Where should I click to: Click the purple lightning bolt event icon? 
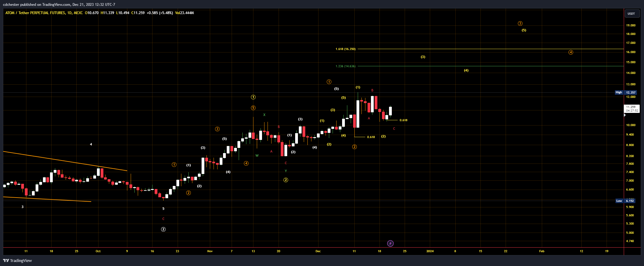(x=390, y=243)
